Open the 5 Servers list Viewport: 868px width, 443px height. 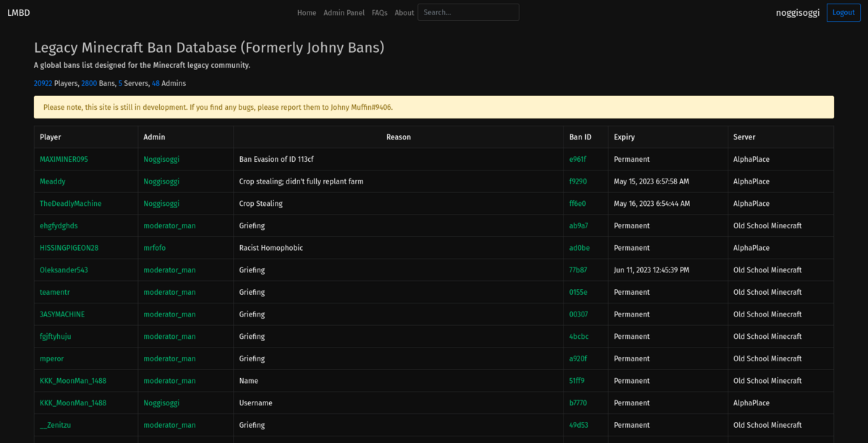click(119, 83)
